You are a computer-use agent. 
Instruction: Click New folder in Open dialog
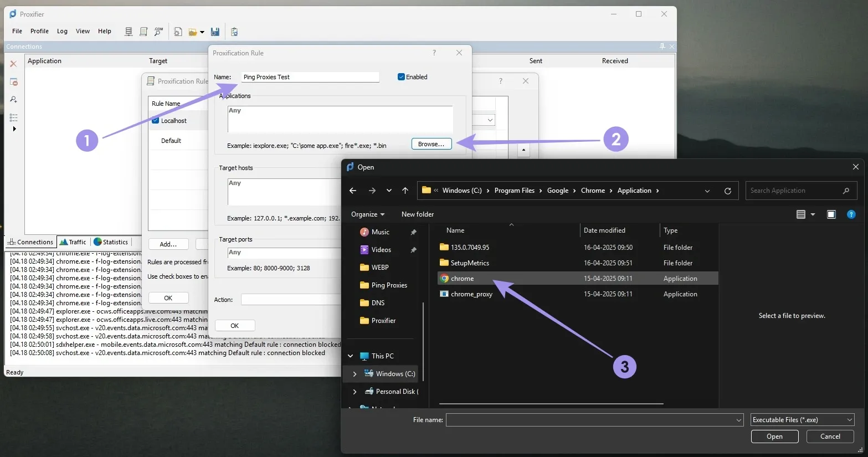click(418, 214)
